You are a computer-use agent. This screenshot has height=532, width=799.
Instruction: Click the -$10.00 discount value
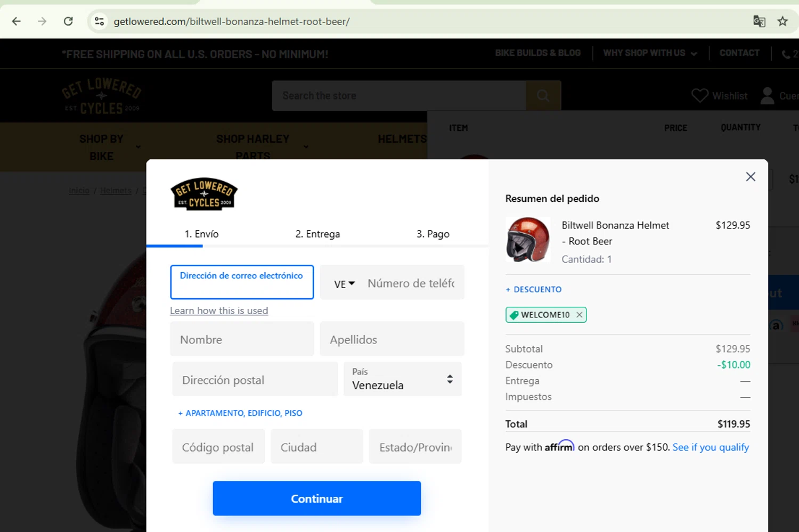733,365
